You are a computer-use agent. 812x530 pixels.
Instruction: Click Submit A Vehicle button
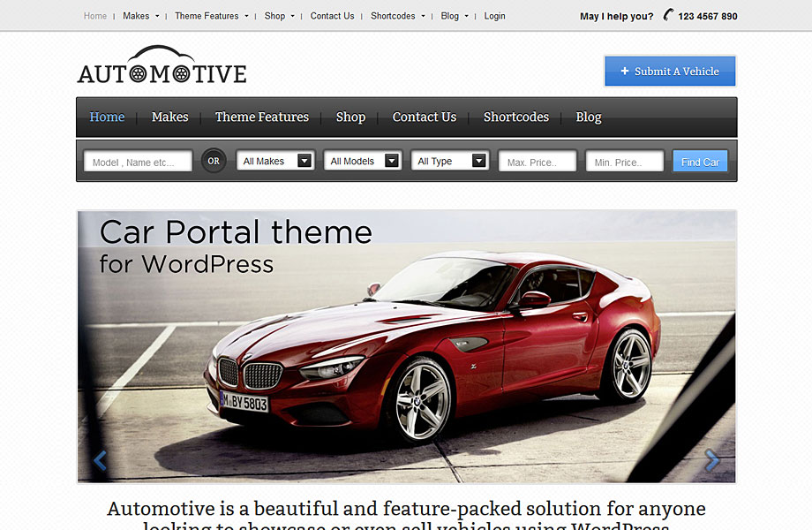click(x=670, y=71)
